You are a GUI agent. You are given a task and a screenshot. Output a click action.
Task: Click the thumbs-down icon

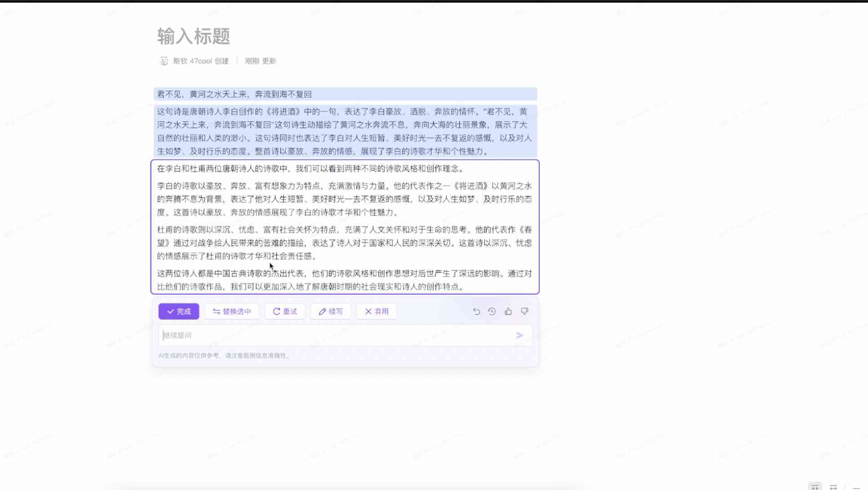click(524, 312)
